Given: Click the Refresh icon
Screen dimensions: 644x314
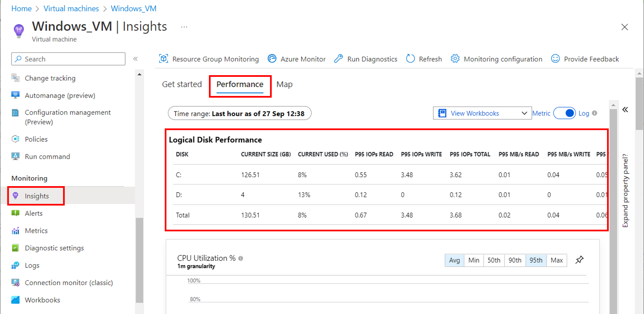Looking at the screenshot, I should click(x=410, y=59).
